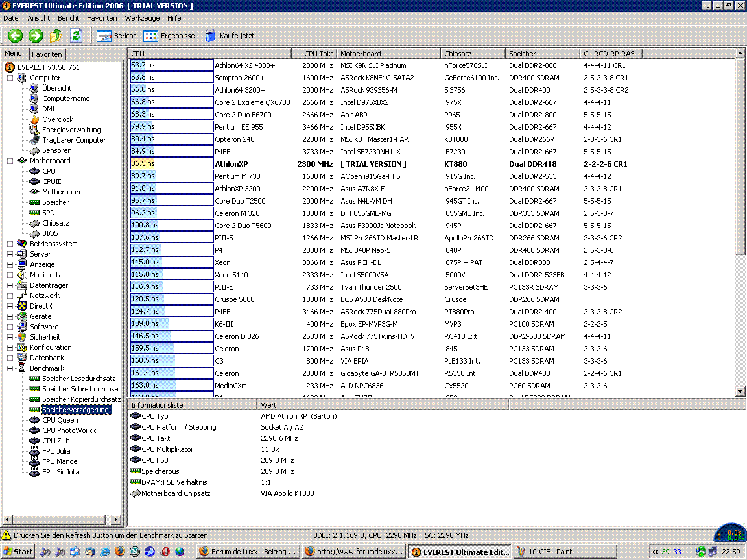This screenshot has height=560, width=747.
Task: Collapse the Motherboard tree node
Action: pyautogui.click(x=10, y=161)
